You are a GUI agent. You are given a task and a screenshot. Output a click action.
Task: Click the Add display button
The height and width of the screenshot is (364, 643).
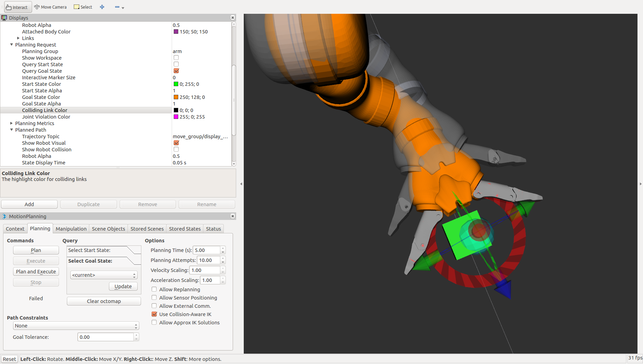(x=29, y=204)
